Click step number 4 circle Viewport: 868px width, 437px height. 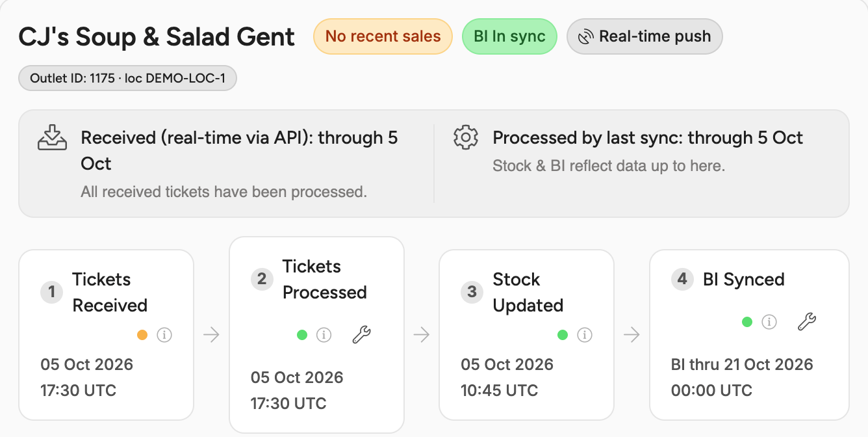coord(682,279)
